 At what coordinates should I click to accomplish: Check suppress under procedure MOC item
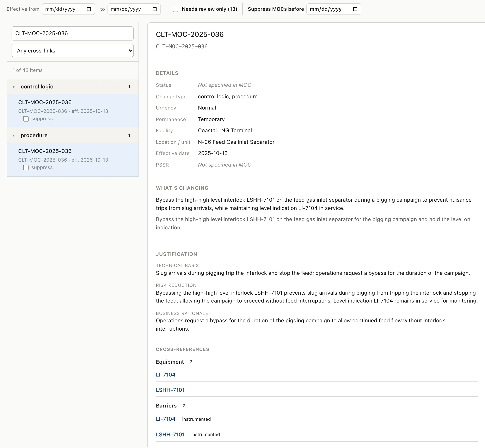pyautogui.click(x=26, y=168)
